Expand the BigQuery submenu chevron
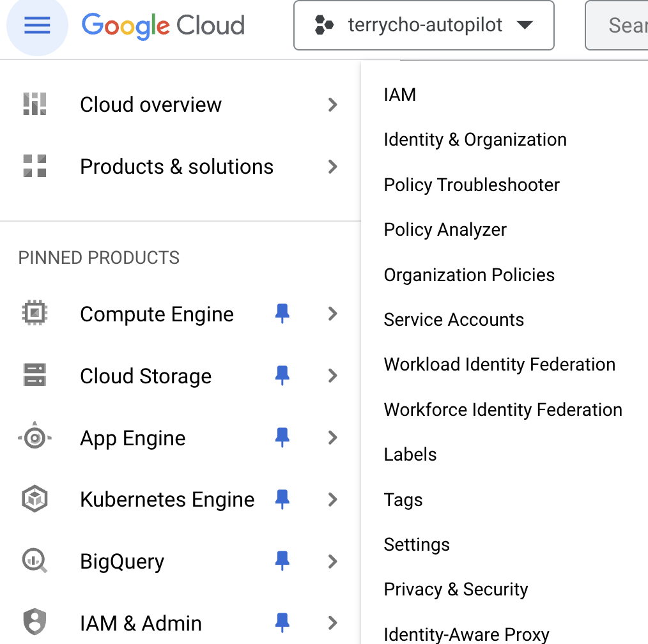This screenshot has height=644, width=648. point(332,561)
